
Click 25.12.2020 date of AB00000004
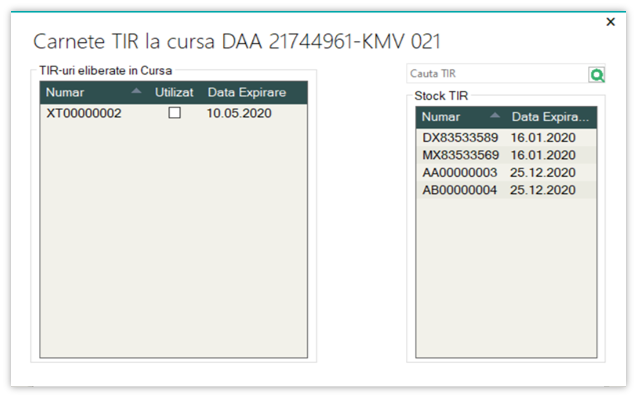pyautogui.click(x=543, y=190)
